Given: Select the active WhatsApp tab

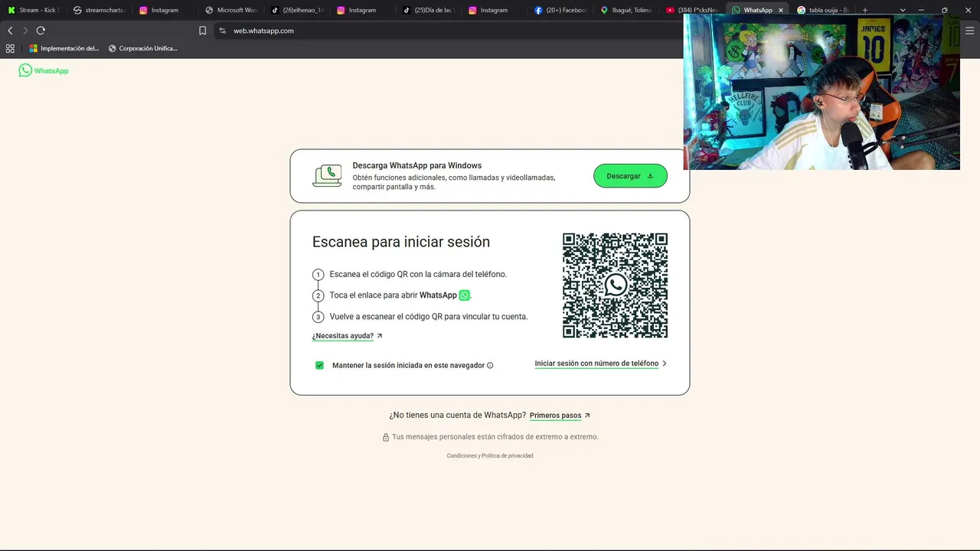Looking at the screenshot, I should click(x=756, y=10).
